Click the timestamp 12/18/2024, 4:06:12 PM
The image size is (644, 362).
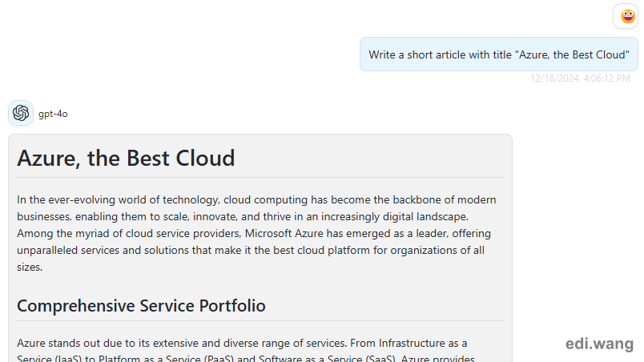580,78
